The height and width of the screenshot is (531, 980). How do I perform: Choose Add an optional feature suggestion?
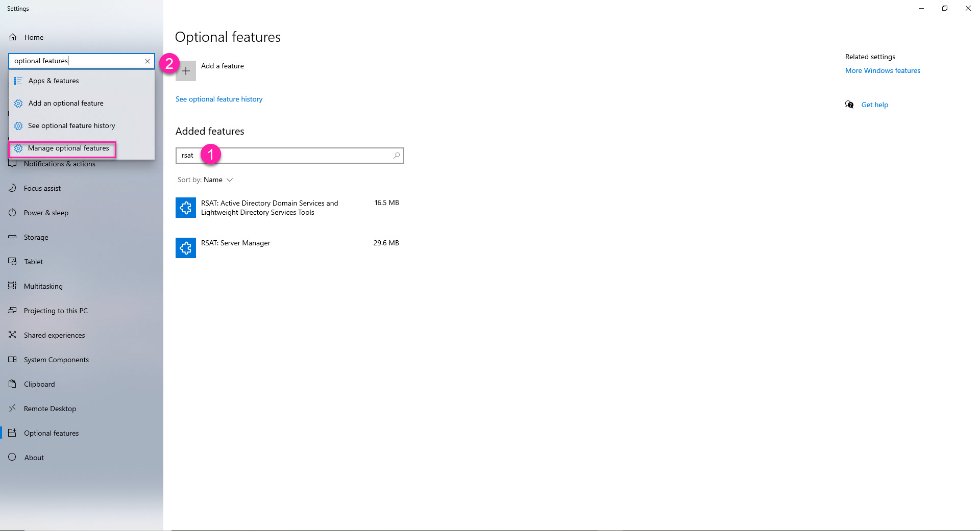(66, 104)
